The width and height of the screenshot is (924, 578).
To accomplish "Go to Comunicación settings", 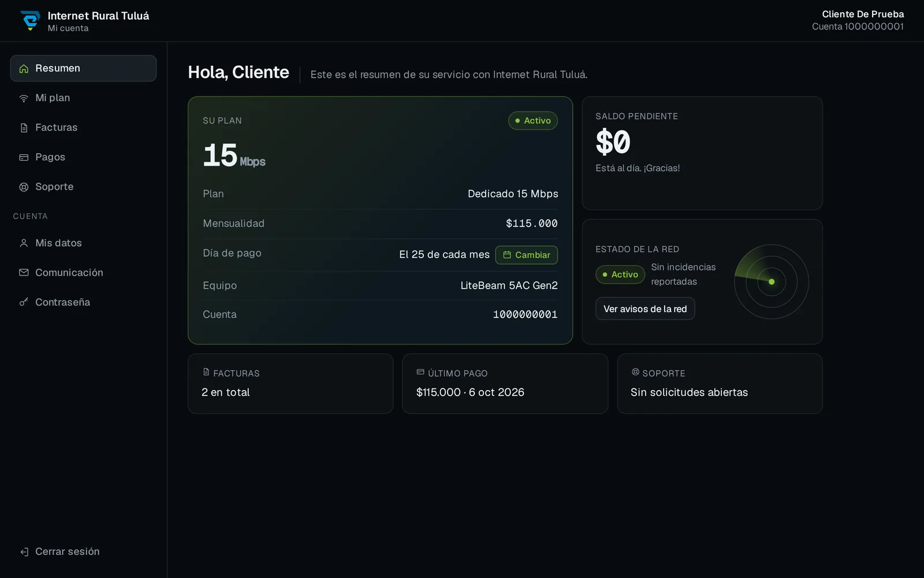I will [83, 272].
